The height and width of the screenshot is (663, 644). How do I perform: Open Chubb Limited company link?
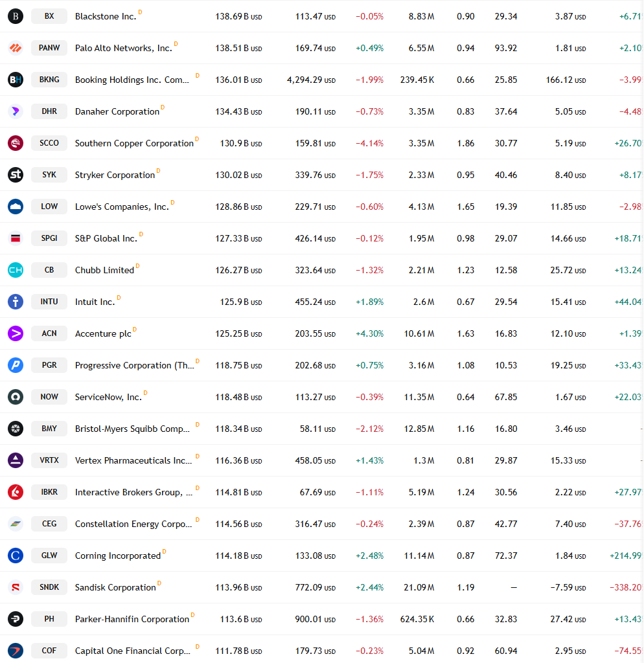(x=104, y=270)
